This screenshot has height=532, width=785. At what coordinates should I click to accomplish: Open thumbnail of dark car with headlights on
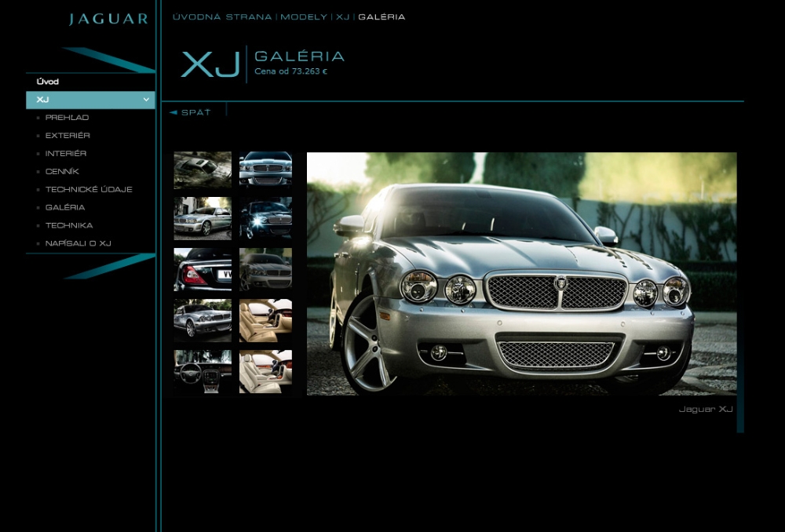(x=266, y=218)
